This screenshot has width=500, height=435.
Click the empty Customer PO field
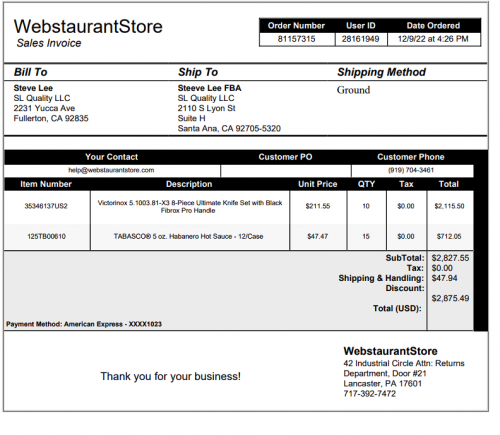click(286, 171)
